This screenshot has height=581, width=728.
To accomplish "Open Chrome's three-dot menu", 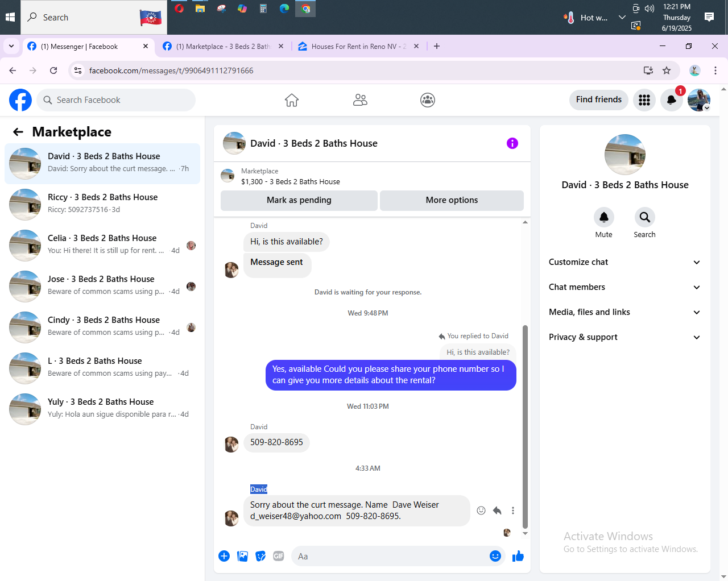I will pyautogui.click(x=715, y=70).
